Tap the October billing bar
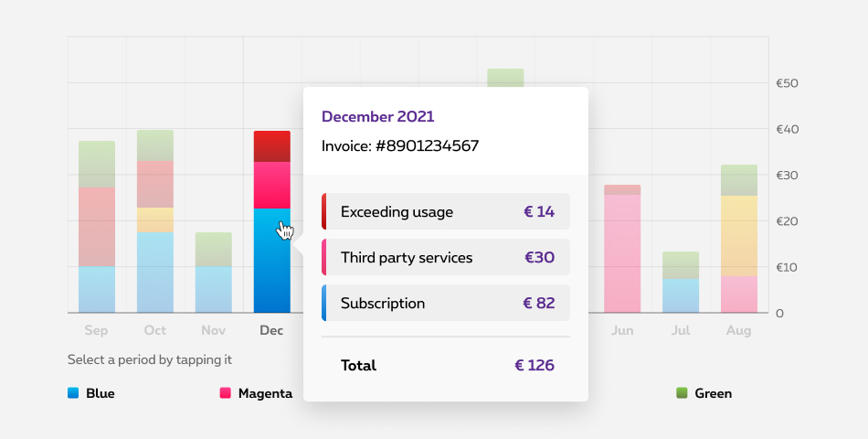The height and width of the screenshot is (439, 868). [x=155, y=222]
